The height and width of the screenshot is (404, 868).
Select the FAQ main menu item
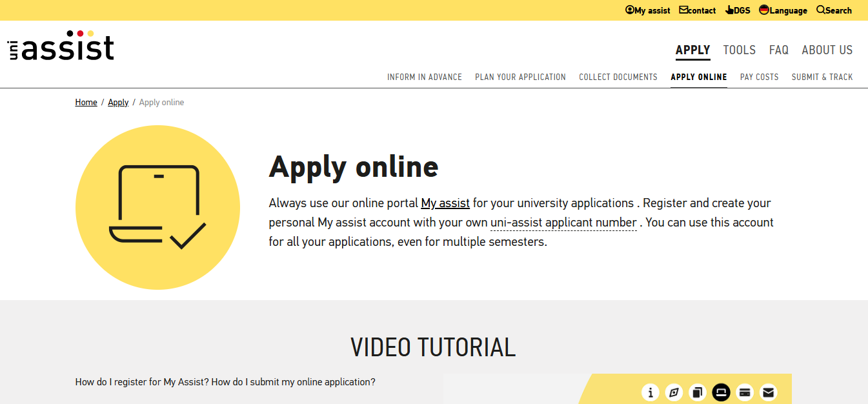(x=779, y=50)
